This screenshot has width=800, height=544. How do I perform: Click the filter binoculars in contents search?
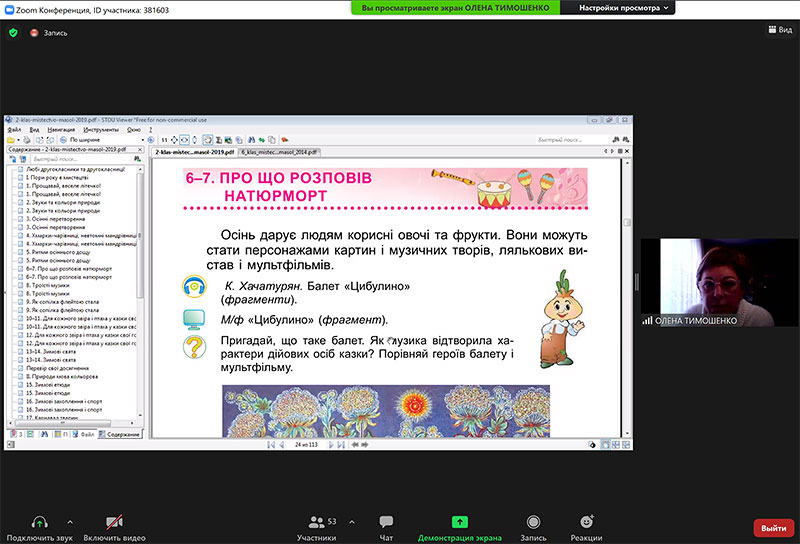point(137,159)
